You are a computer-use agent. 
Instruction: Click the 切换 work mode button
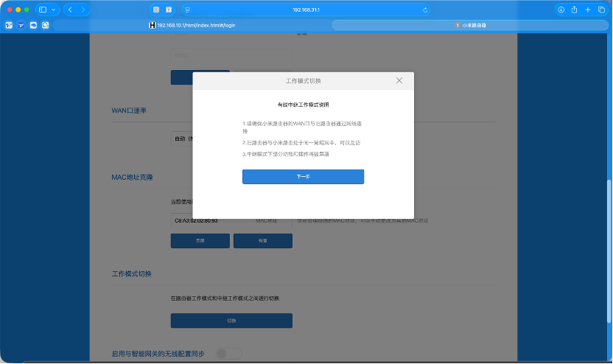pos(231,321)
